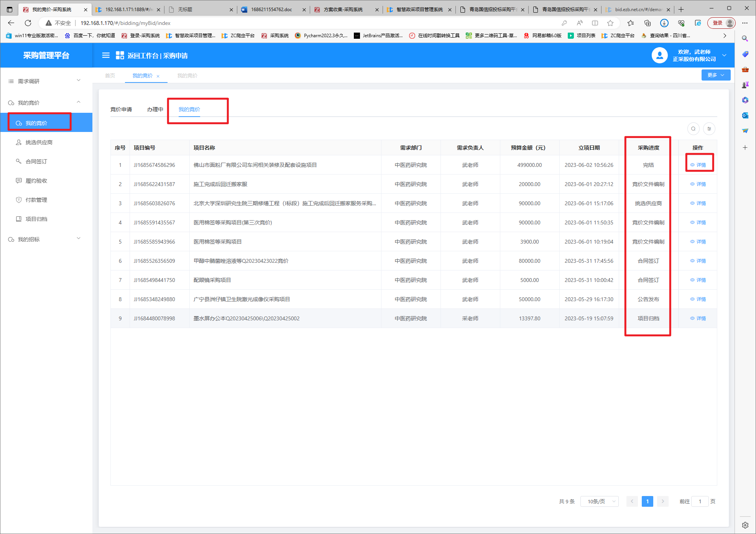Select 挑选供应商 in the sidebar
This screenshot has height=534, width=756.
click(x=39, y=142)
